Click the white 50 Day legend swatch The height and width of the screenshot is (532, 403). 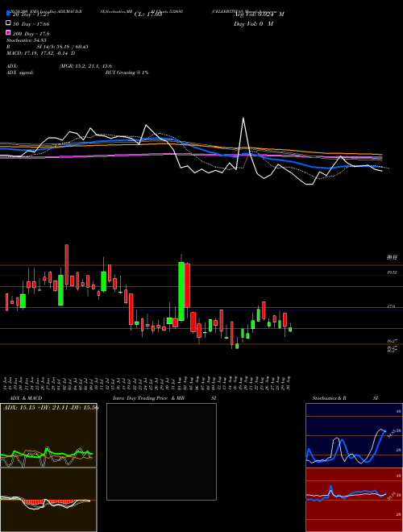[8, 23]
